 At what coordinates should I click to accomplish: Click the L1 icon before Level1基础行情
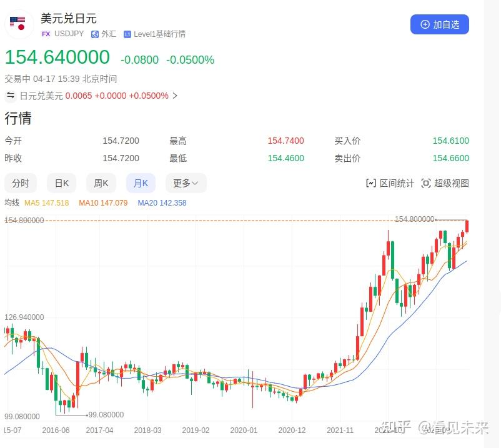[127, 34]
